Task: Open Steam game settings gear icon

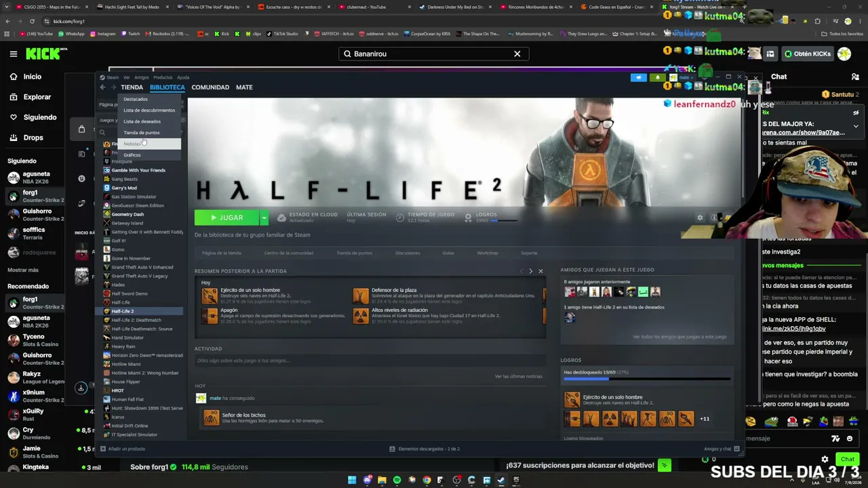Action: click(700, 218)
